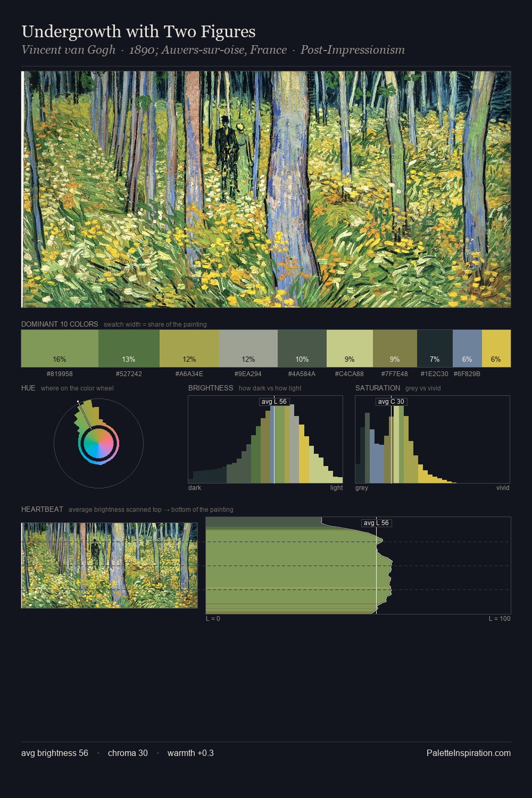The width and height of the screenshot is (532, 798).
Task: Select the grey swatch above #9EA294
Action: [x=248, y=348]
